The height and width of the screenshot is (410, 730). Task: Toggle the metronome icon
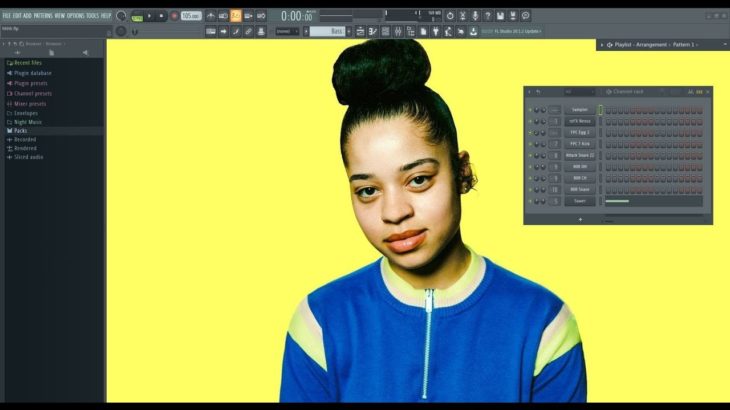tap(211, 16)
